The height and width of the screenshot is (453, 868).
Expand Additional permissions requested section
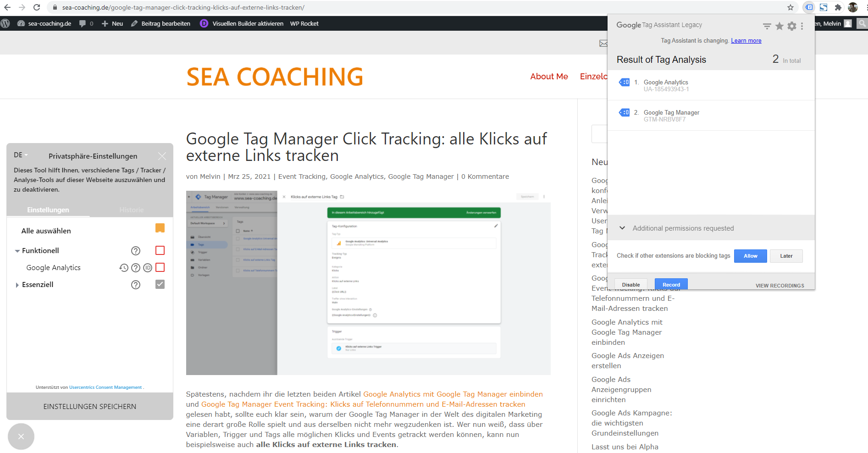(711, 228)
